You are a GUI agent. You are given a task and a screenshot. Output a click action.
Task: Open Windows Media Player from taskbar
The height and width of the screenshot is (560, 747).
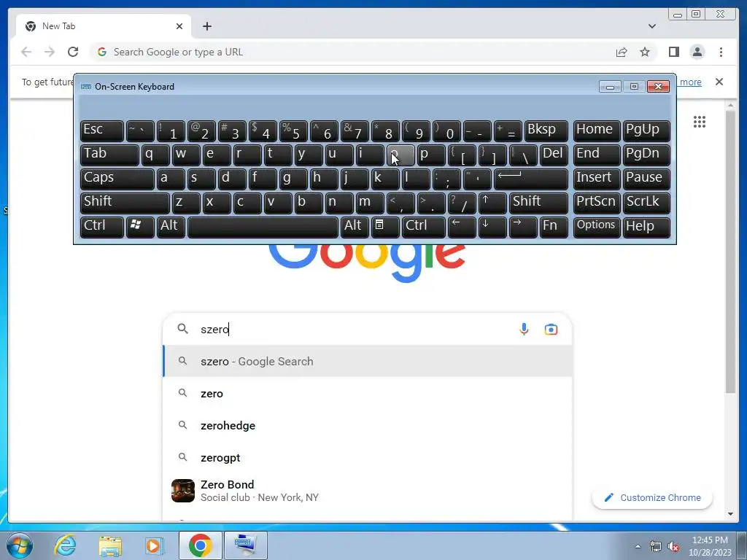point(153,545)
